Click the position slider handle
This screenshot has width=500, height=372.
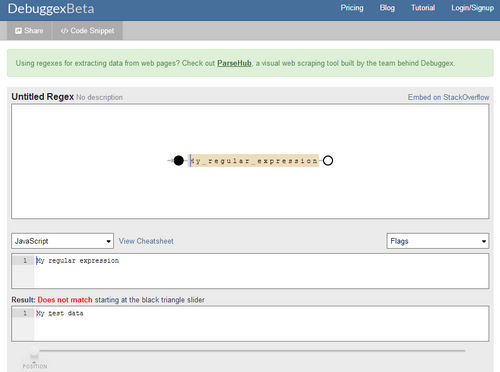(x=34, y=351)
